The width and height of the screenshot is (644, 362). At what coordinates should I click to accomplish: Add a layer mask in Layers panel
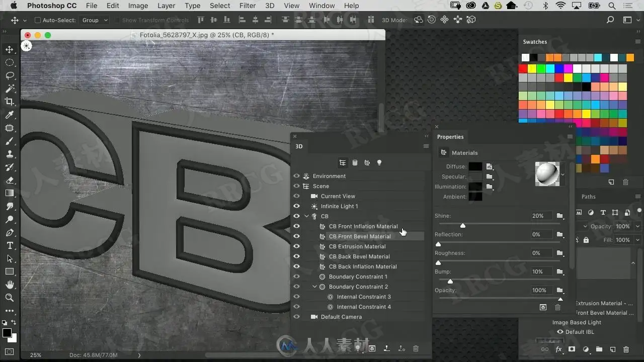pos(572,349)
